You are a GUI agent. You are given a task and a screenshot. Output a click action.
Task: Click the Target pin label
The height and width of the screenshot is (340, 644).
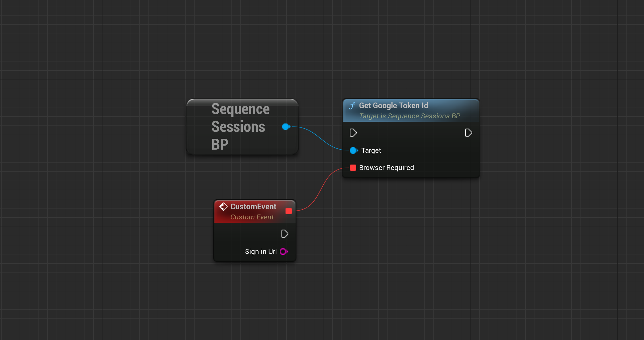coord(371,150)
